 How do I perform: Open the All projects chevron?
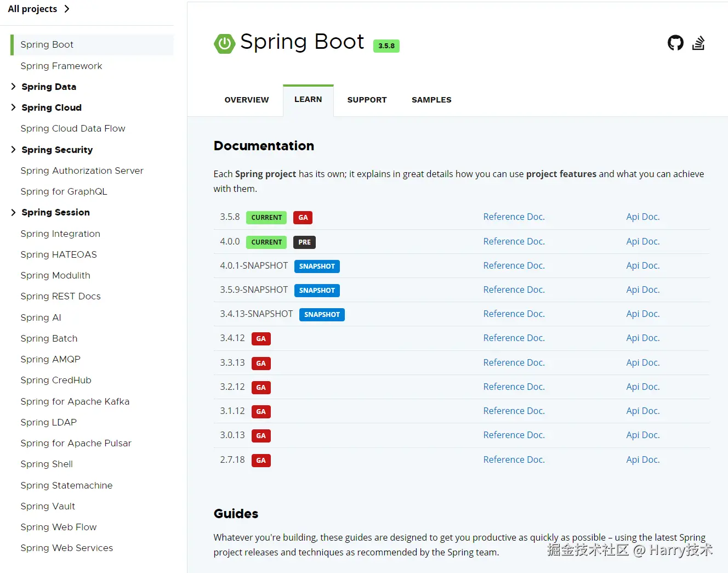[x=67, y=9]
